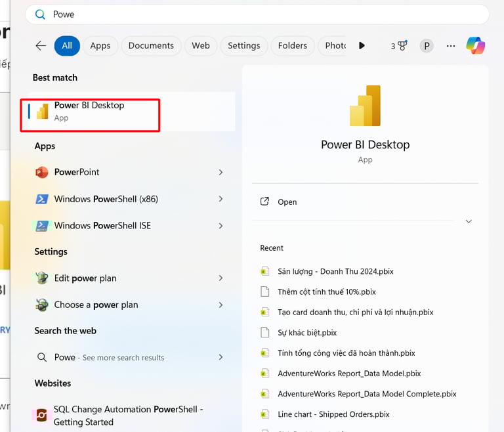Show more filters with the play arrow

pos(362,46)
